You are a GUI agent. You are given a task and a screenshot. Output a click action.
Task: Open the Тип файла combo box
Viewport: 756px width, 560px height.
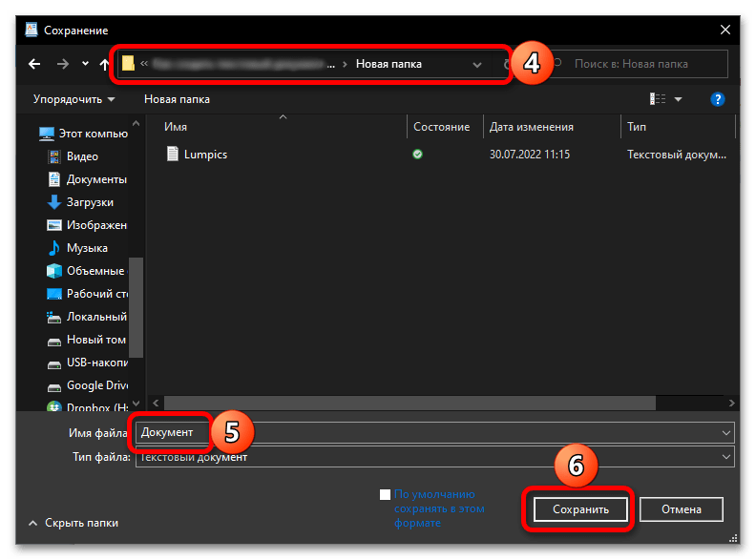pyautogui.click(x=435, y=456)
